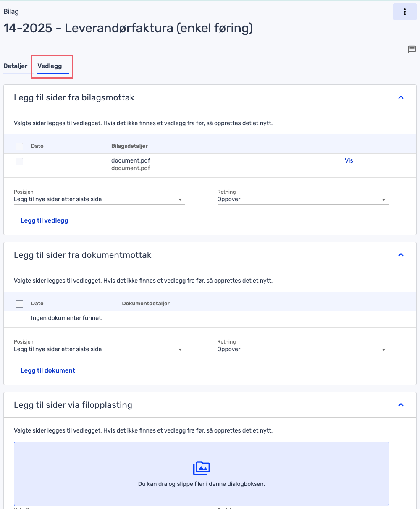
Task: Open the Posisjon dropdown under bilagsmottak
Action: click(99, 199)
